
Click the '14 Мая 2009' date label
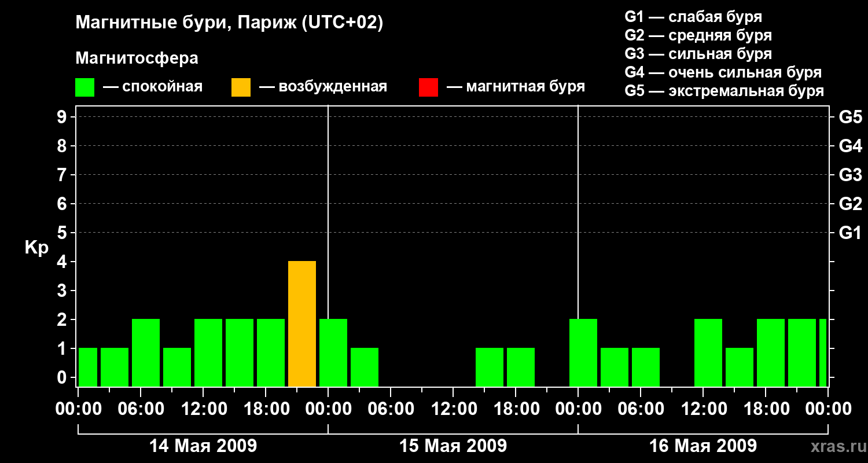click(203, 446)
